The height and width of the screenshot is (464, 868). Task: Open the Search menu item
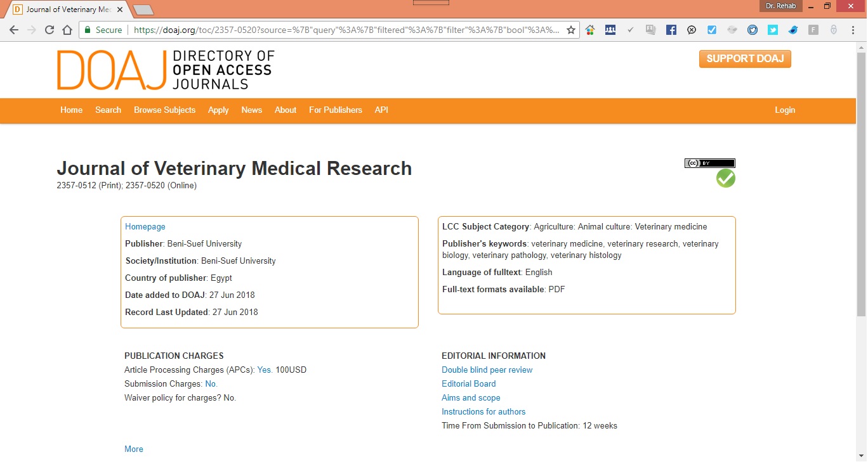(x=108, y=110)
